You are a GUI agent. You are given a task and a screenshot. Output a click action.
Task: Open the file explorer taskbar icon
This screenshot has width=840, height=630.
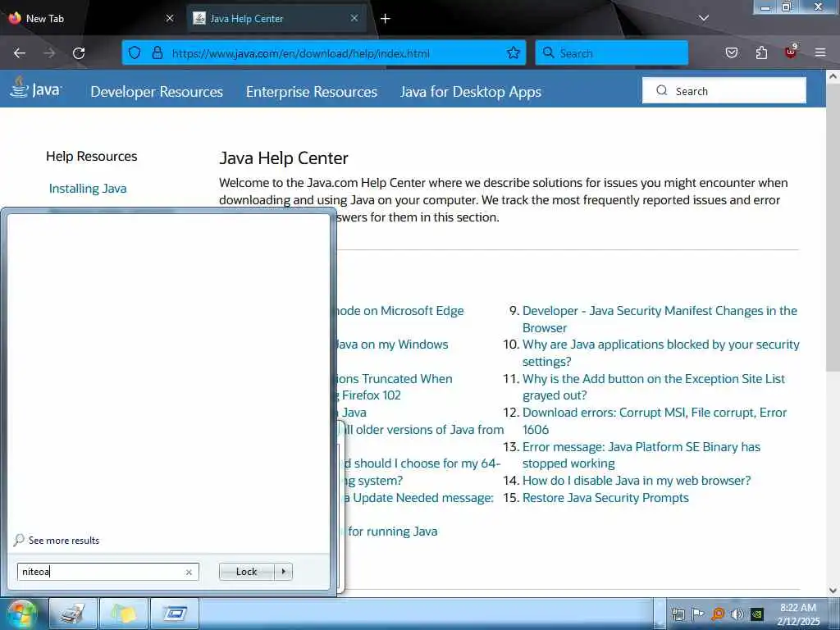pos(124,614)
